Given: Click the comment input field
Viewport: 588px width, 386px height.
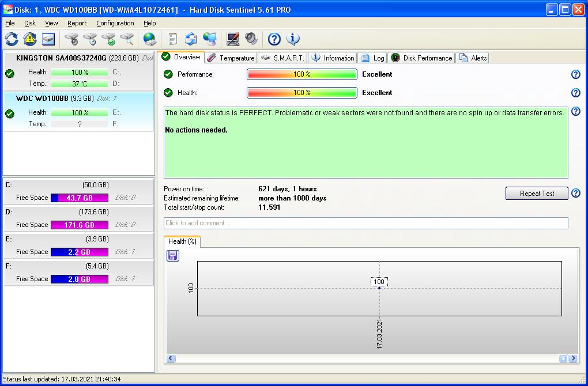Looking at the screenshot, I should click(x=366, y=223).
